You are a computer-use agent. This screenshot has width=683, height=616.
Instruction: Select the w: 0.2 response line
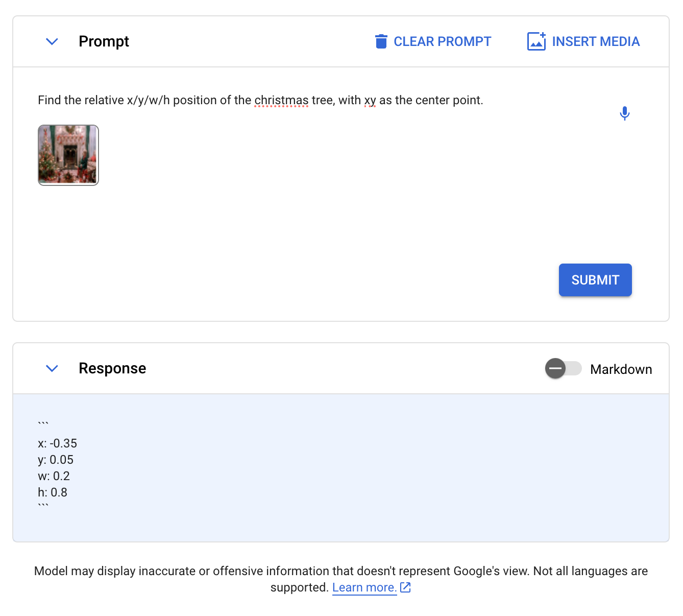[x=54, y=476]
